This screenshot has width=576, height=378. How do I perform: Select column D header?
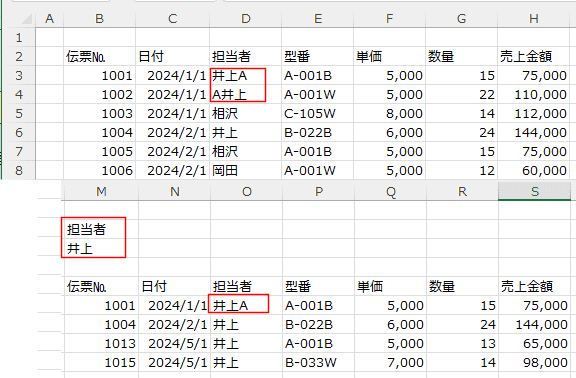[x=246, y=19]
